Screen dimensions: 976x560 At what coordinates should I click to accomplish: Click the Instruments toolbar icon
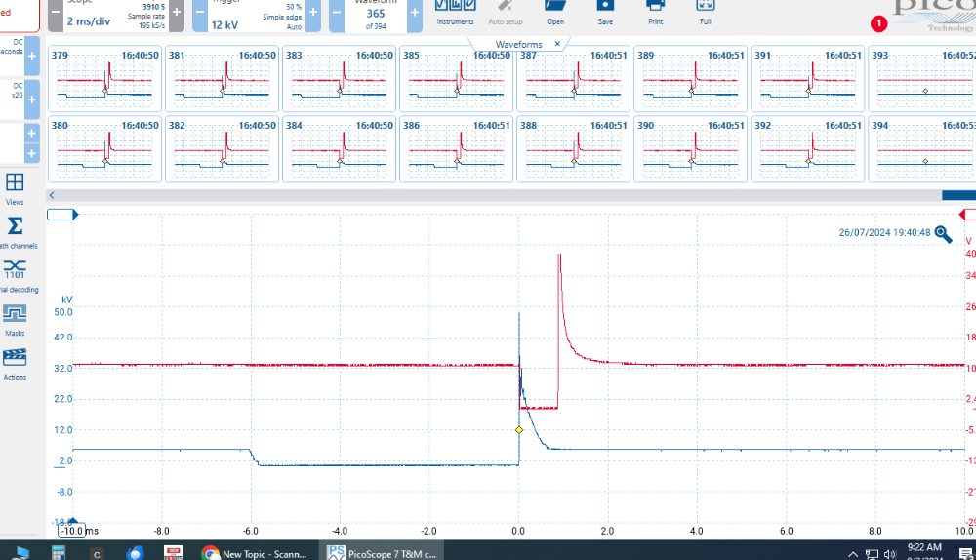coord(455,10)
